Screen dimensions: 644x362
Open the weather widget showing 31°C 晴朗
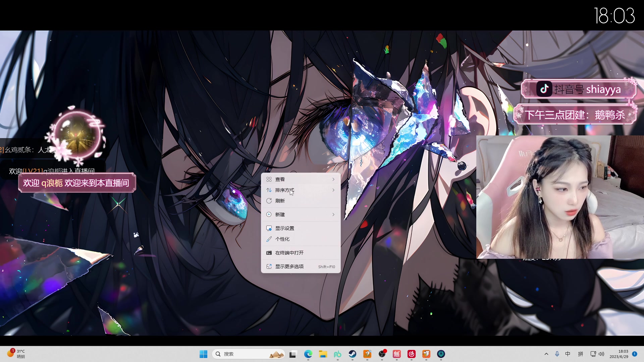click(x=16, y=354)
